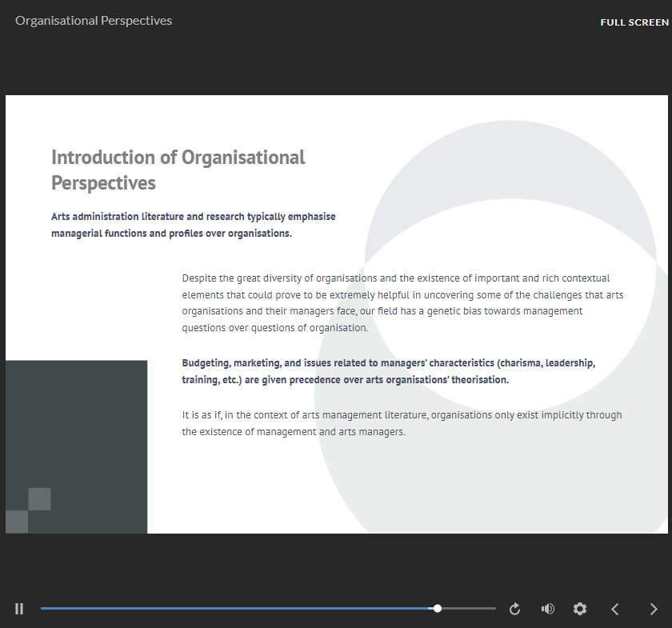
Task: Open the player settings gear
Action: [580, 609]
